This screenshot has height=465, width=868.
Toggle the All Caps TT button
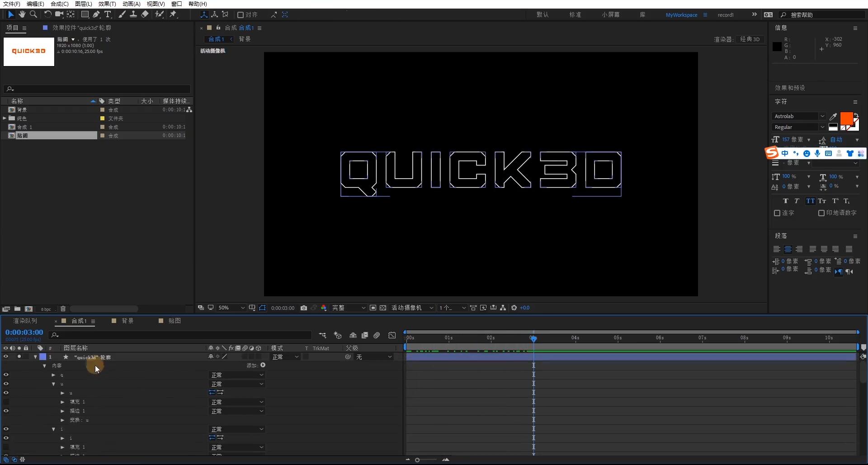pos(810,201)
